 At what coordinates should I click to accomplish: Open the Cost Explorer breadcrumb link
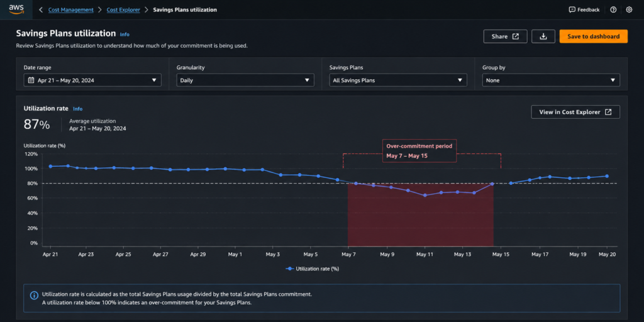[123, 9]
